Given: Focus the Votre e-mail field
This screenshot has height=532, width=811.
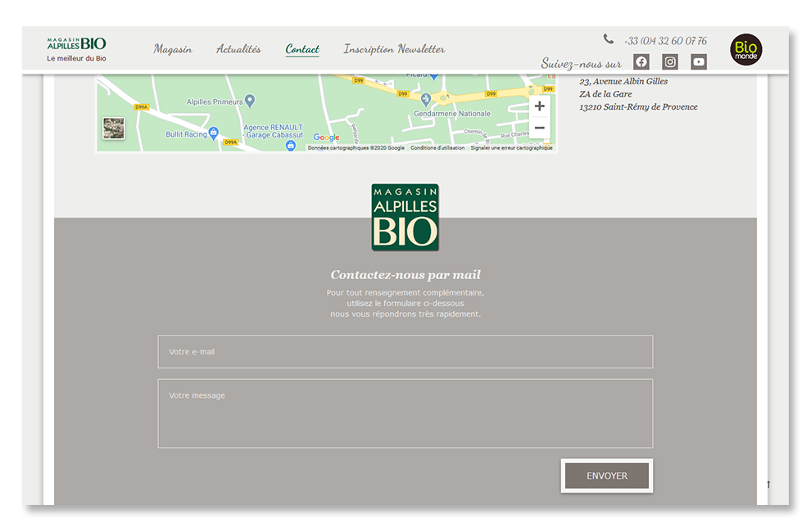Looking at the screenshot, I should 405,352.
